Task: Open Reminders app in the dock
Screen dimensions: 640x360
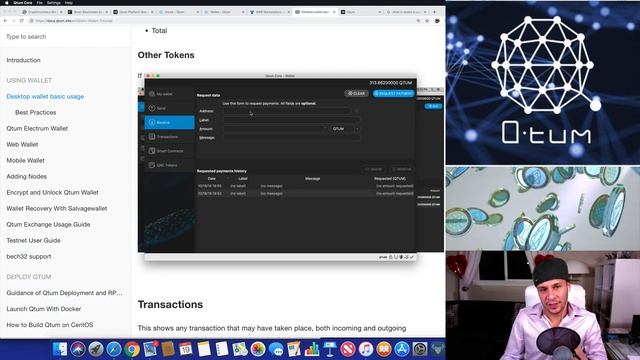Action: click(222, 349)
